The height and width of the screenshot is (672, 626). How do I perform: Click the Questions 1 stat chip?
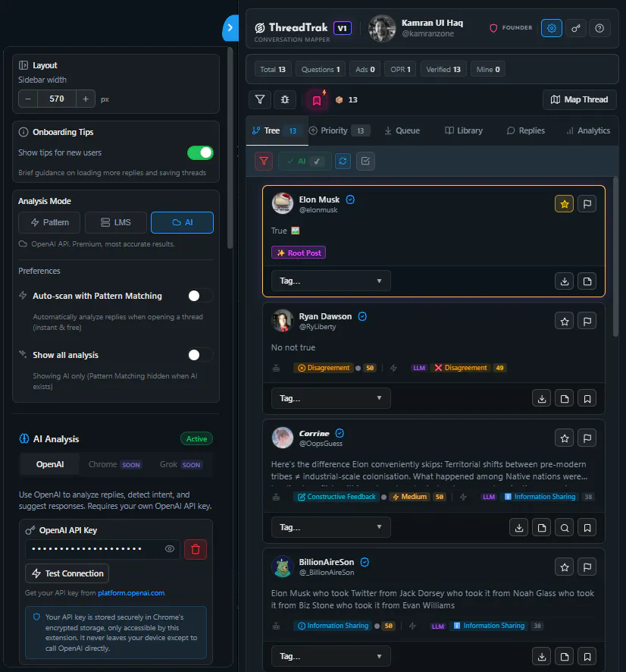coord(321,70)
